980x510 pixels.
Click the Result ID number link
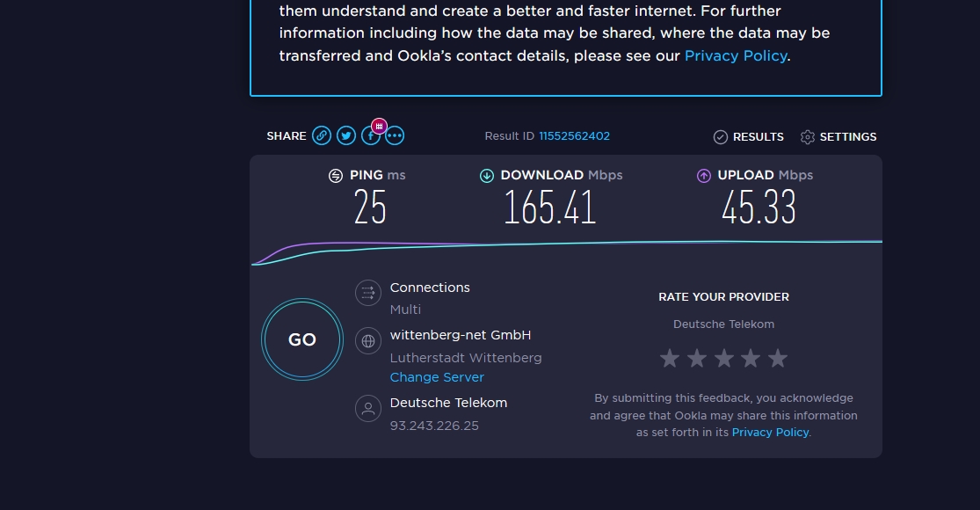click(x=574, y=136)
